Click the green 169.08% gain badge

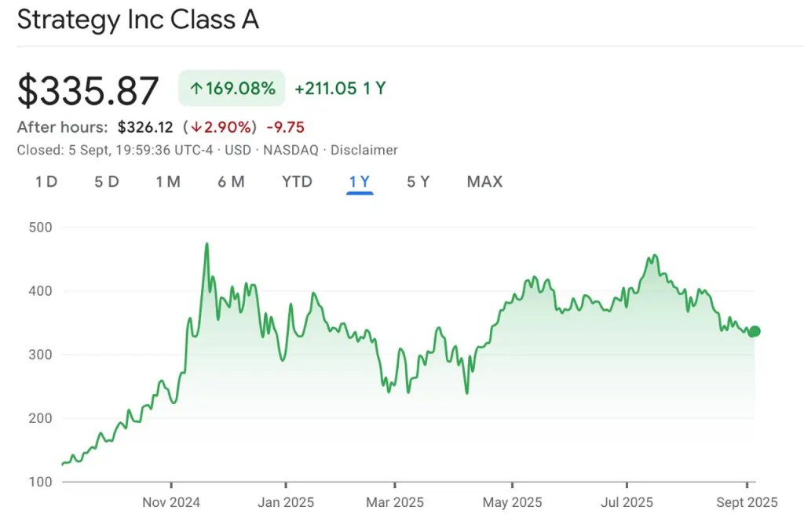click(232, 89)
